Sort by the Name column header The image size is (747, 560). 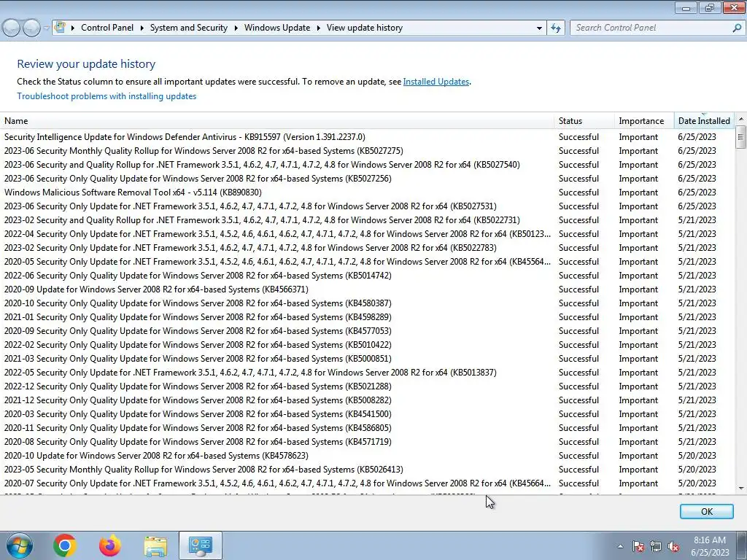click(276, 121)
